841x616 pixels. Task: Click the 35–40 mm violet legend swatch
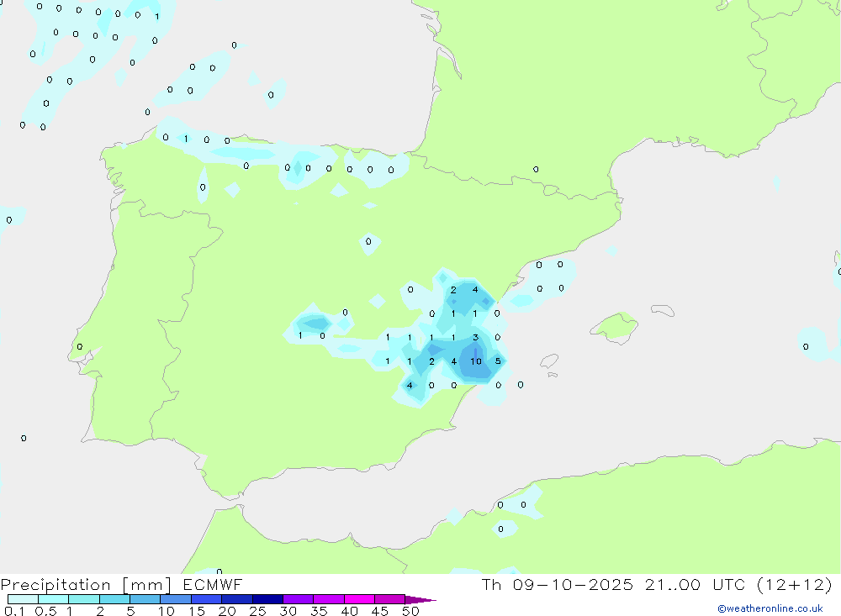(328, 599)
